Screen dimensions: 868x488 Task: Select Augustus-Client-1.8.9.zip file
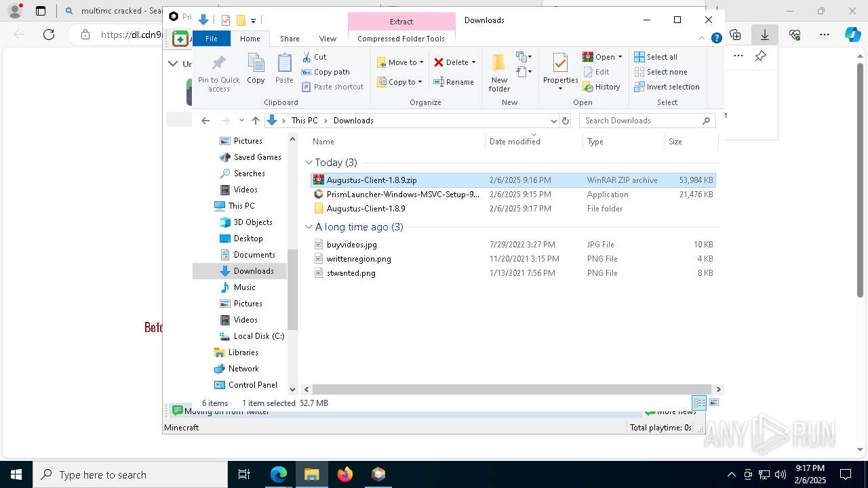click(513, 180)
